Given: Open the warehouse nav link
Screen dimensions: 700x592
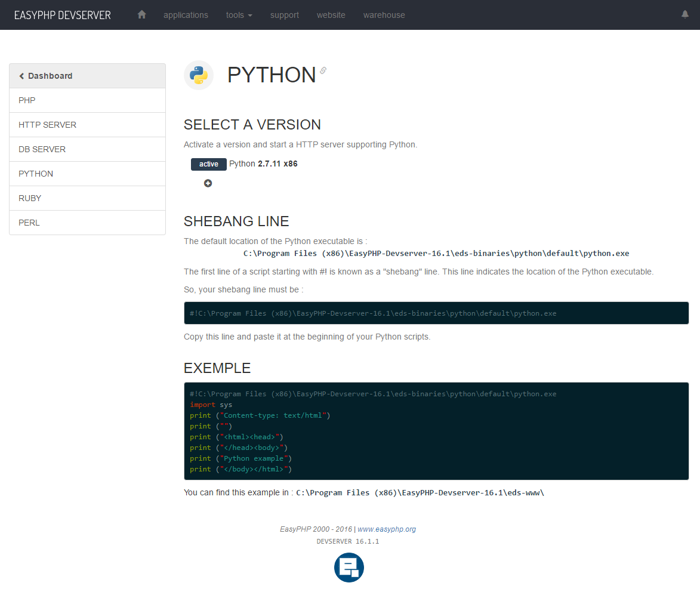Looking at the screenshot, I should (384, 15).
